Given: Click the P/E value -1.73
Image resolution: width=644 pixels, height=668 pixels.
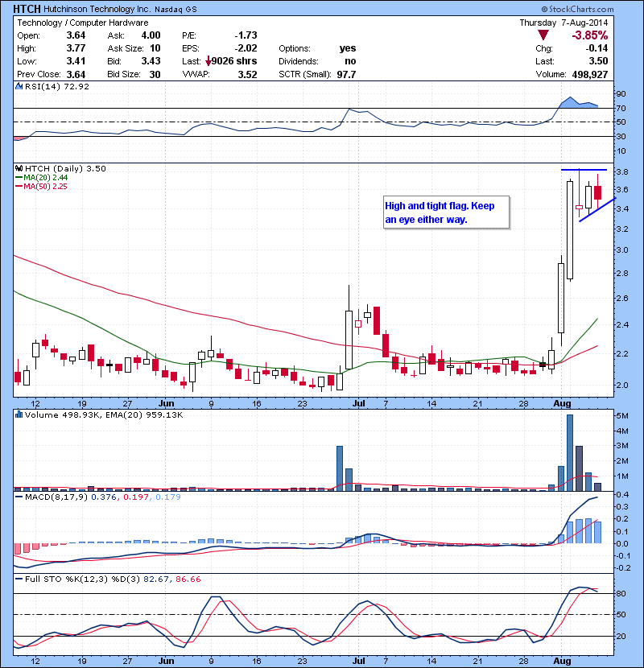Looking at the screenshot, I should click(246, 35).
